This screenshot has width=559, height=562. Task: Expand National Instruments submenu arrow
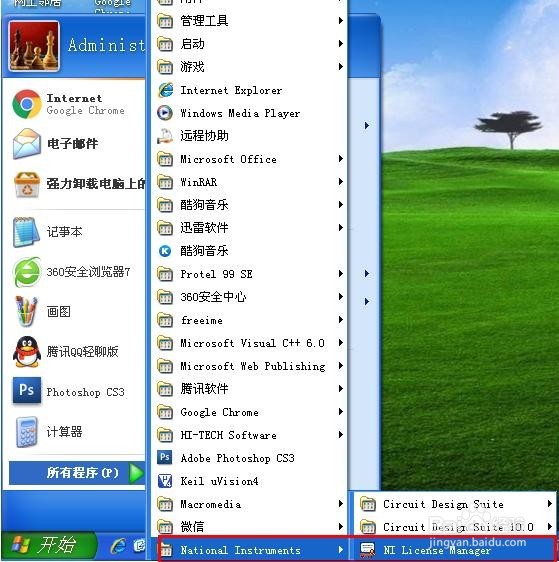coord(341,550)
